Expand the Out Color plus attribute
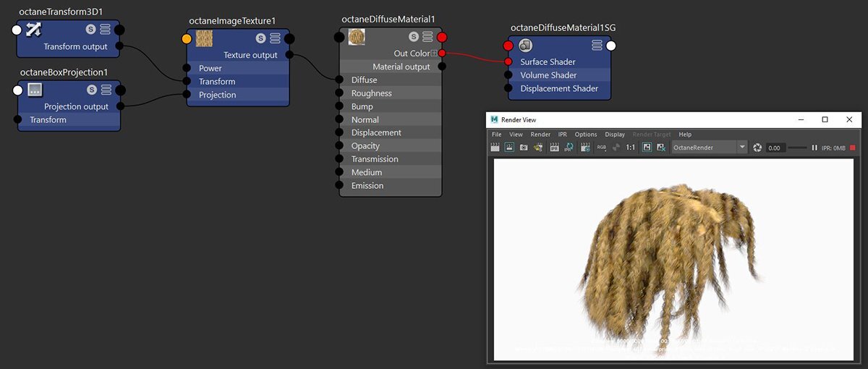 coord(433,54)
